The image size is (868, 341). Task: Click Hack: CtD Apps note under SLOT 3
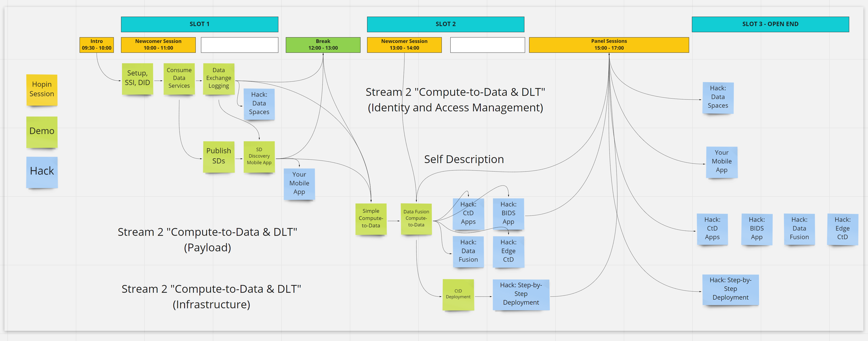pos(712,229)
